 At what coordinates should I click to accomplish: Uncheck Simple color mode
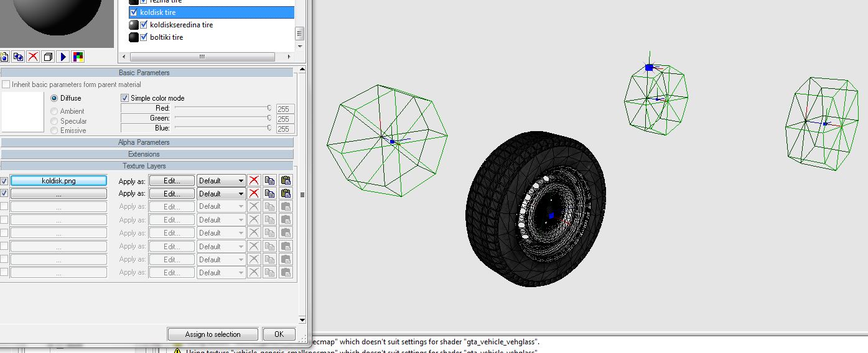click(x=125, y=98)
